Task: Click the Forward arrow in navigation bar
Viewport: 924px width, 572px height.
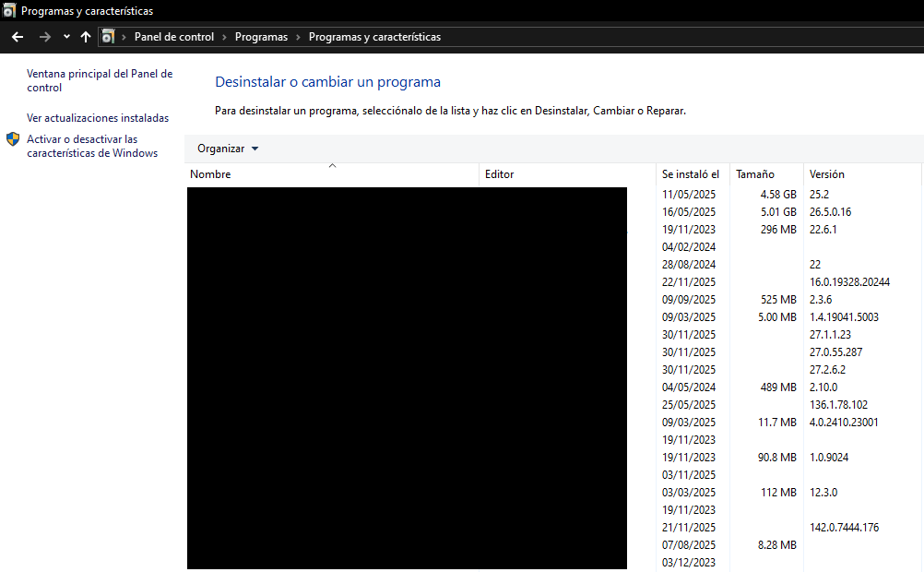Action: click(x=44, y=37)
